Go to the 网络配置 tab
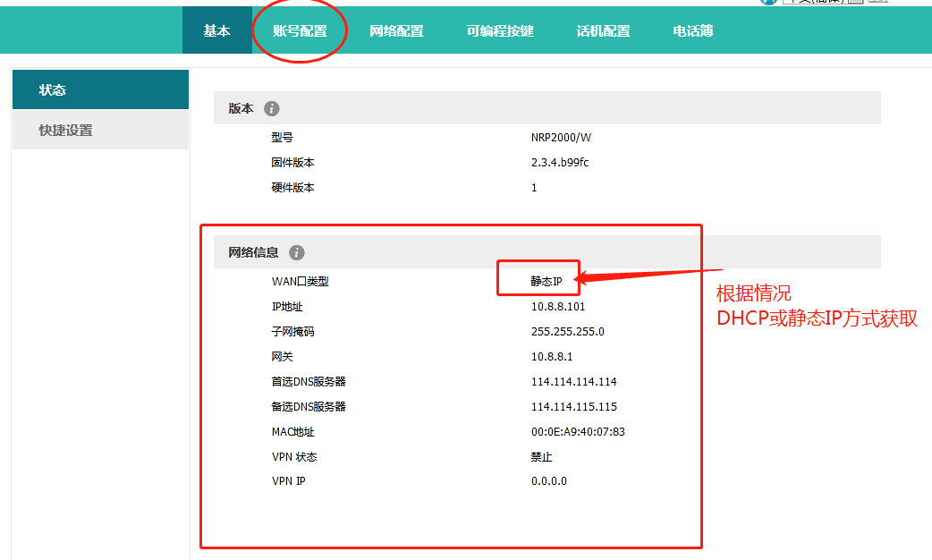The image size is (932, 560). coord(396,30)
